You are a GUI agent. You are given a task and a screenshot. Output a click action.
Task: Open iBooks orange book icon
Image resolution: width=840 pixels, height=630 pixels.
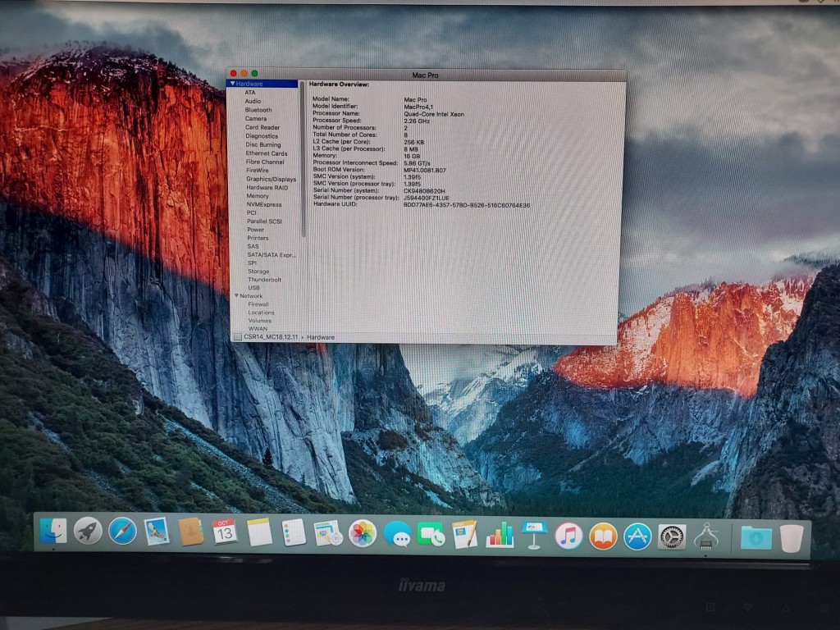click(603, 536)
